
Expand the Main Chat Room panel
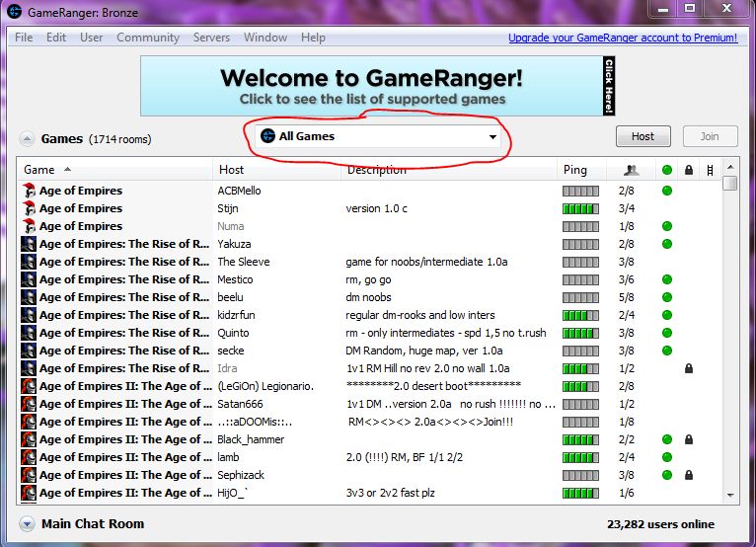pos(27,524)
